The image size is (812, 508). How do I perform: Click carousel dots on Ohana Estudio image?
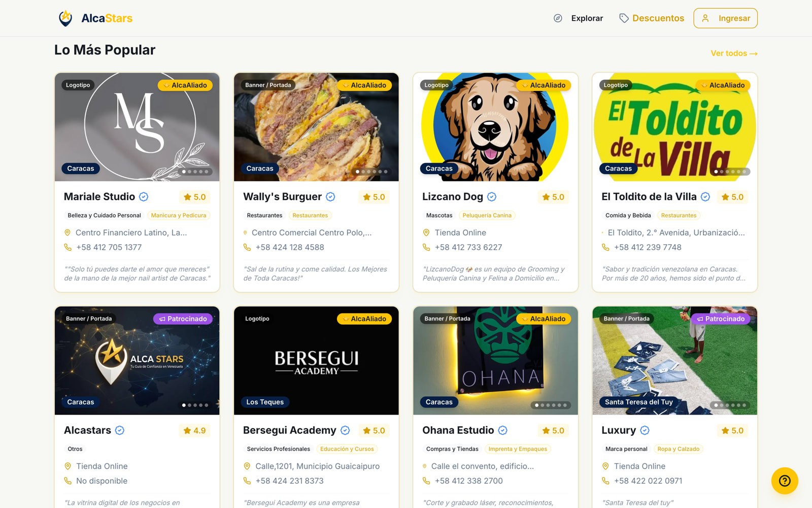(551, 405)
